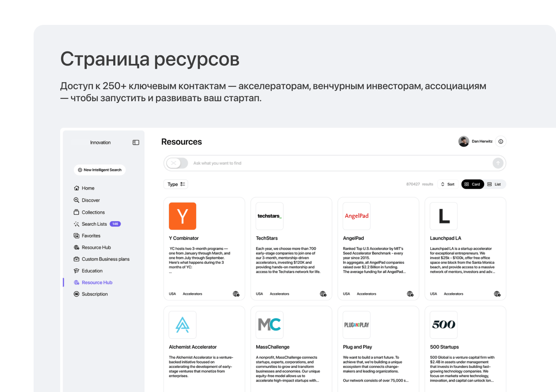Viewport: 556px width, 392px height.
Task: Open the TechStars website globe icon
Action: pos(323,294)
